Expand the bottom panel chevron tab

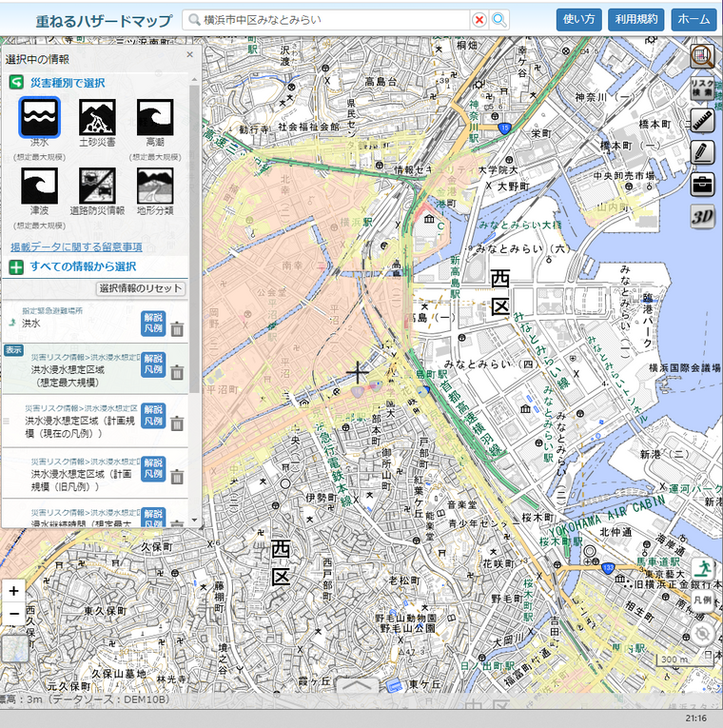click(357, 685)
